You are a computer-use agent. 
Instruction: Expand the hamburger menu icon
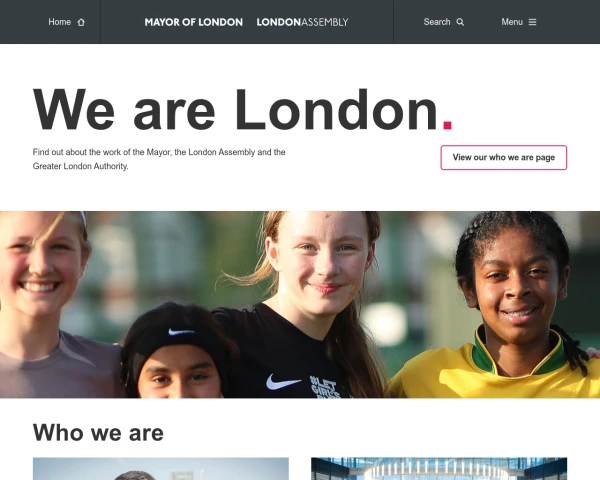pos(532,22)
